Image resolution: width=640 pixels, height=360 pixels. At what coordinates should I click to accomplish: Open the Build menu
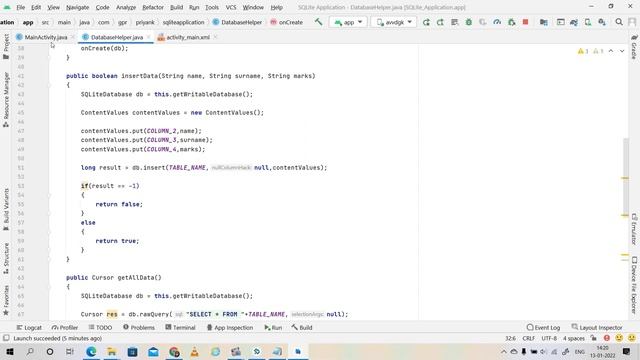176,7
